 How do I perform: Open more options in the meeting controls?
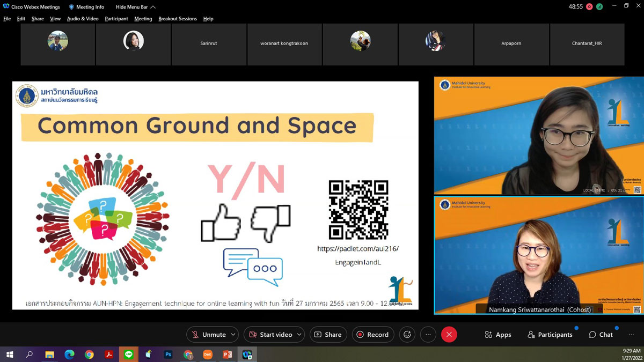pyautogui.click(x=428, y=335)
